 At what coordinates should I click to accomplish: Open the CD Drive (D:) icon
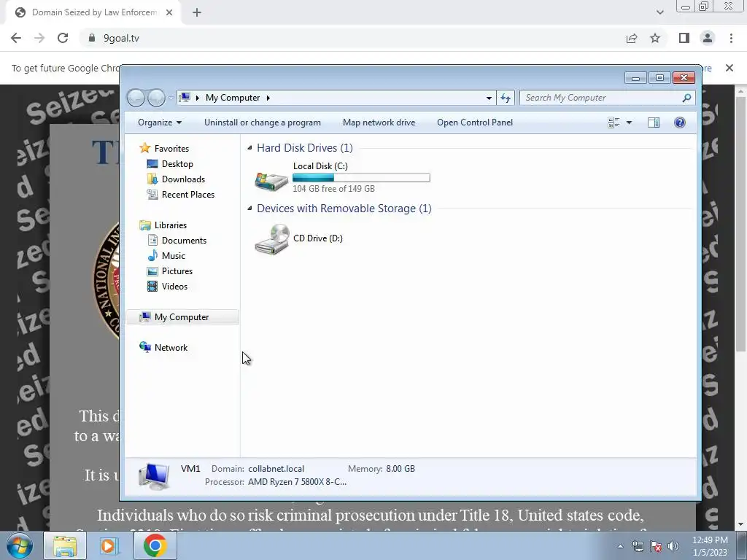[x=272, y=239]
